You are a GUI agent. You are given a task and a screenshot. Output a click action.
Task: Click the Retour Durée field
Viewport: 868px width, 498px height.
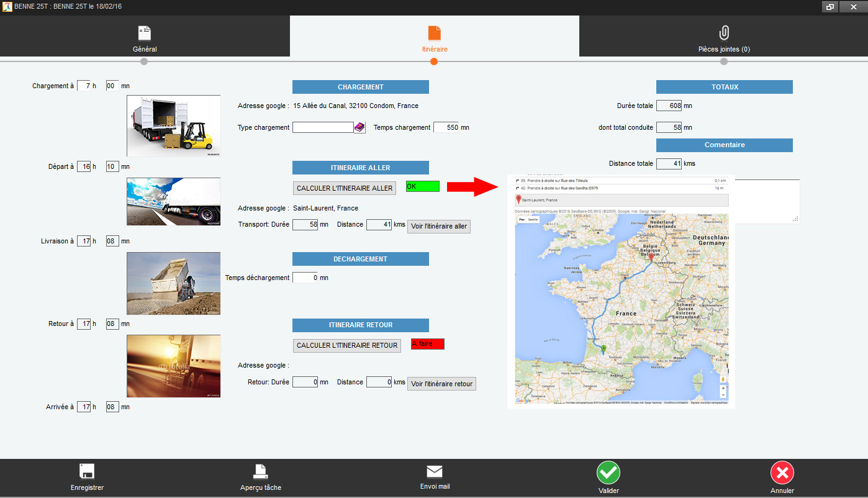coord(305,382)
